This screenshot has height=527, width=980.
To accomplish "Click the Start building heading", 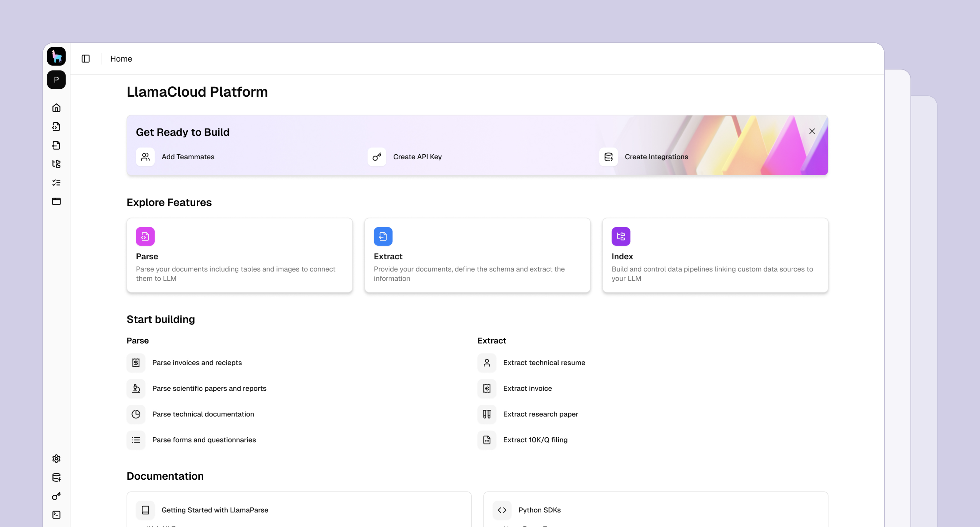I will click(x=161, y=319).
